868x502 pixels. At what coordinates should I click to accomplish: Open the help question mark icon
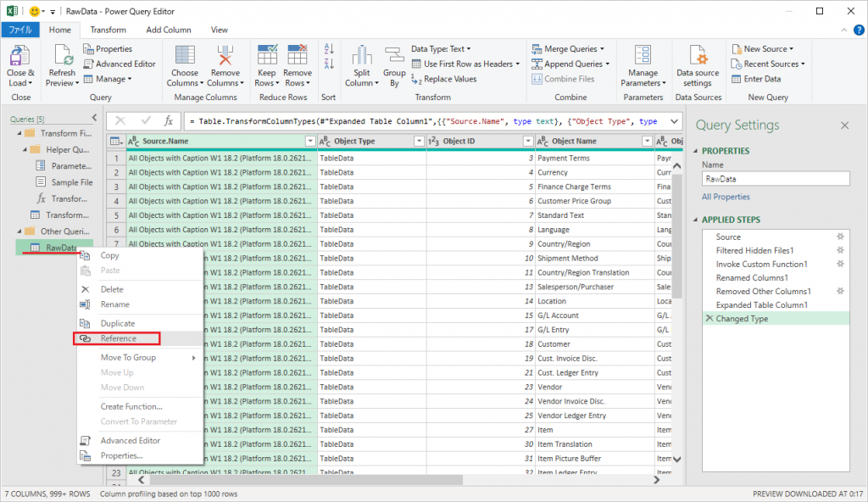click(x=859, y=30)
